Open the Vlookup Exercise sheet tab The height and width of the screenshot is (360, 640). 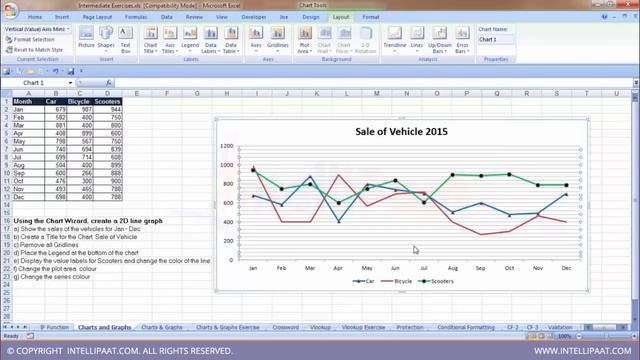(x=363, y=327)
